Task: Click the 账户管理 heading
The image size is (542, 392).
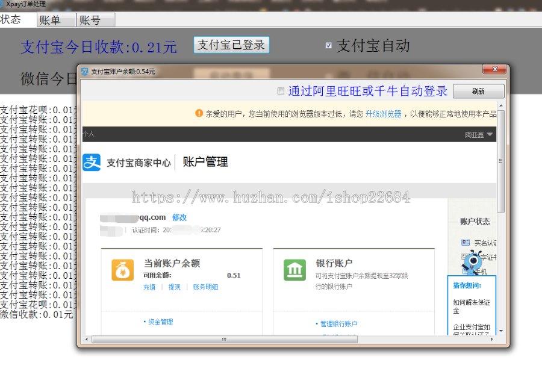Action: click(205, 162)
